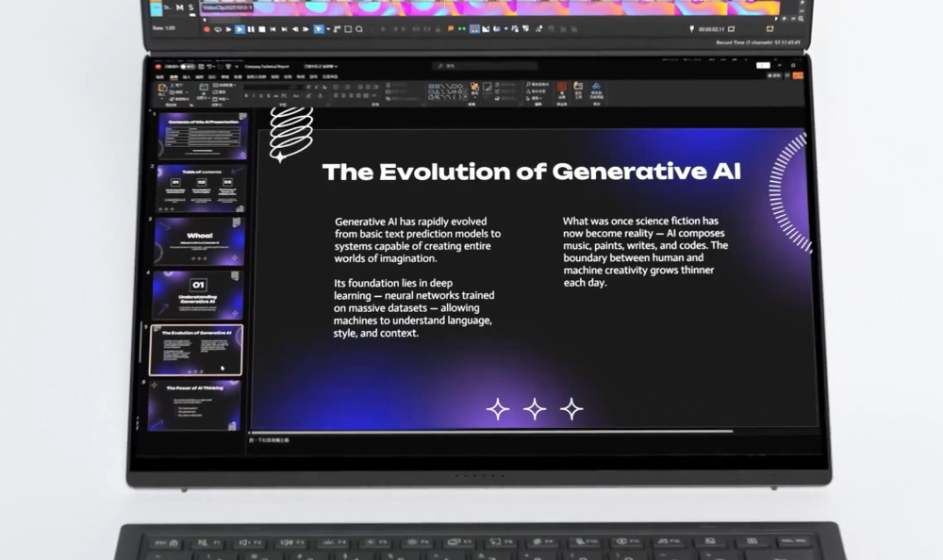943x560 pixels.
Task: Click the Shapes gallery in the ribbon
Action: [446, 91]
